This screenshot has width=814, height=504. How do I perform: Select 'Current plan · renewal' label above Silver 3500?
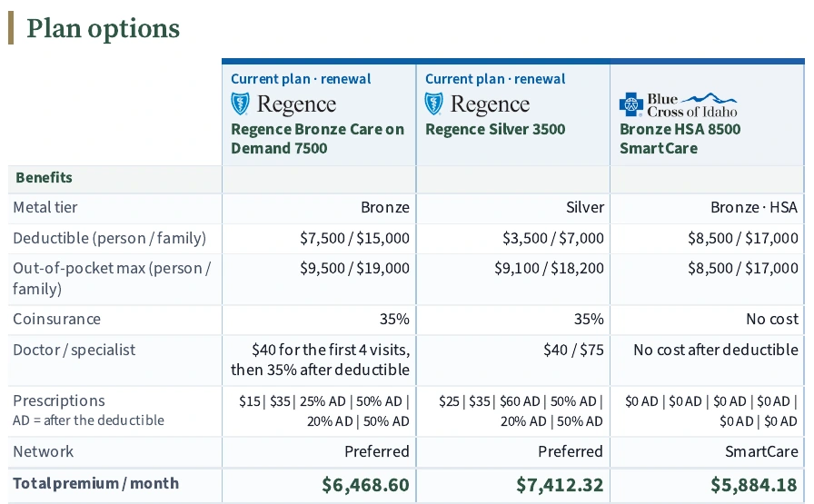[x=495, y=79]
